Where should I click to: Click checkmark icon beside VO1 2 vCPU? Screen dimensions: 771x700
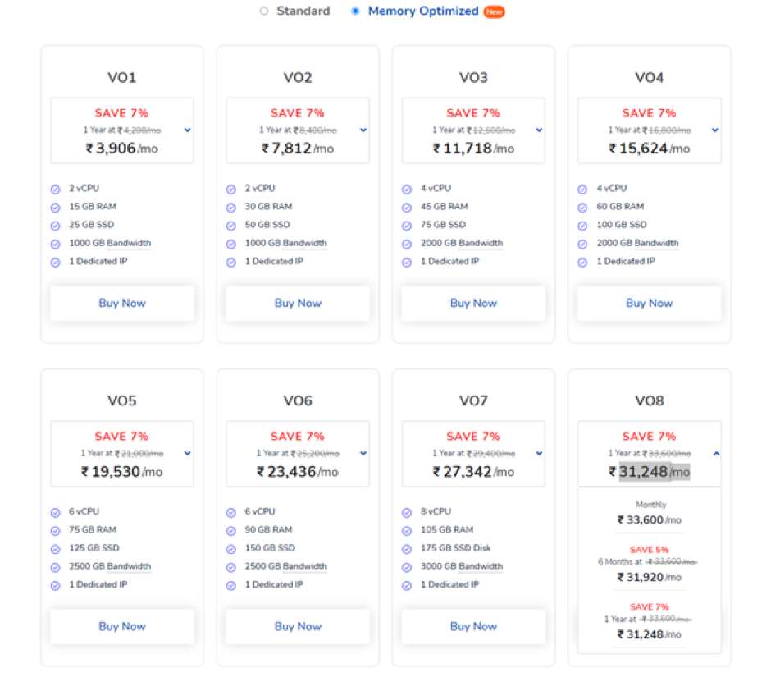click(x=56, y=189)
